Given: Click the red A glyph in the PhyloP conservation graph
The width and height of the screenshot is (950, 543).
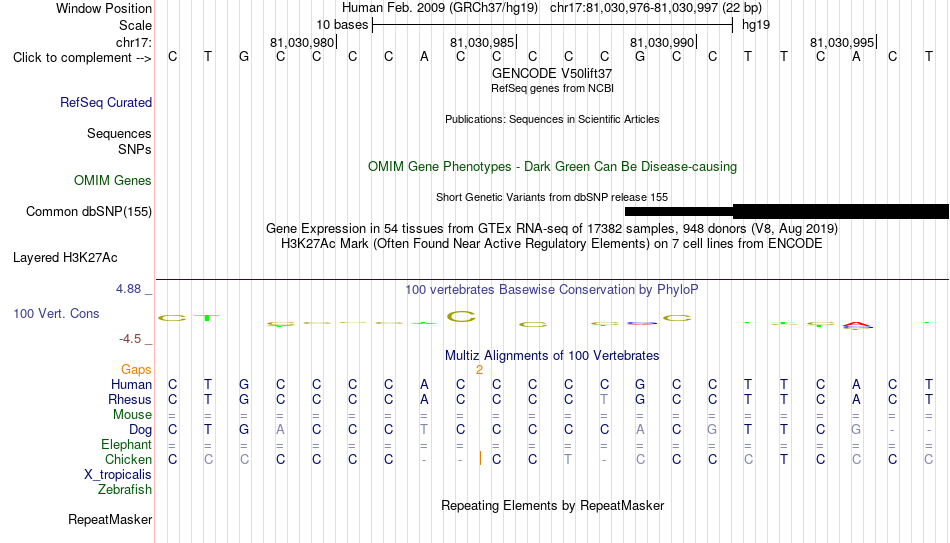Looking at the screenshot, I should coord(857,325).
